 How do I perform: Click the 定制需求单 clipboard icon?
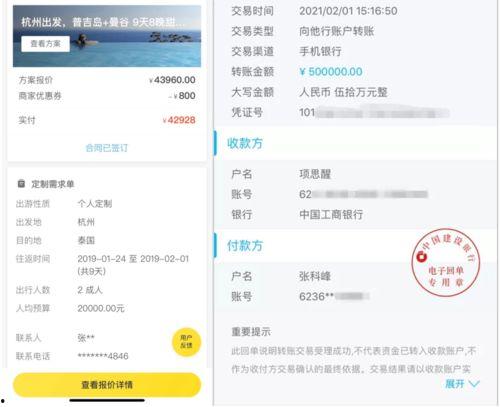21,184
